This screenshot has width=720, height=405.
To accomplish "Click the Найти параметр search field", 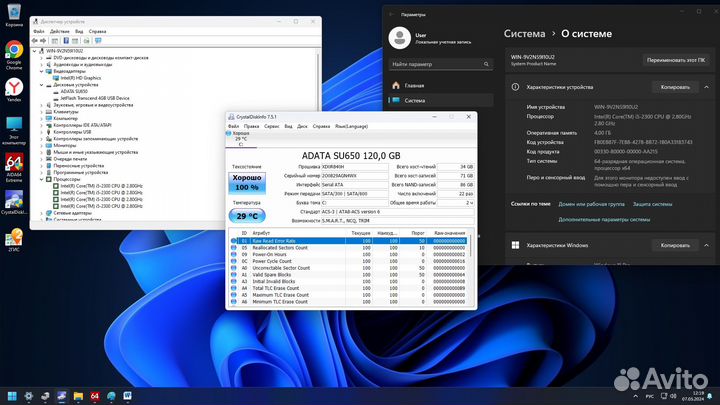I will pyautogui.click(x=441, y=64).
